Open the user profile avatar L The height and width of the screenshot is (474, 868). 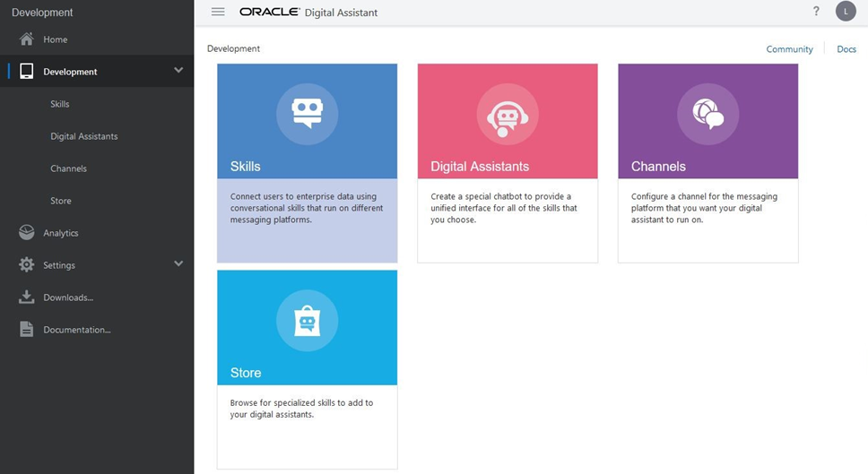(x=846, y=11)
